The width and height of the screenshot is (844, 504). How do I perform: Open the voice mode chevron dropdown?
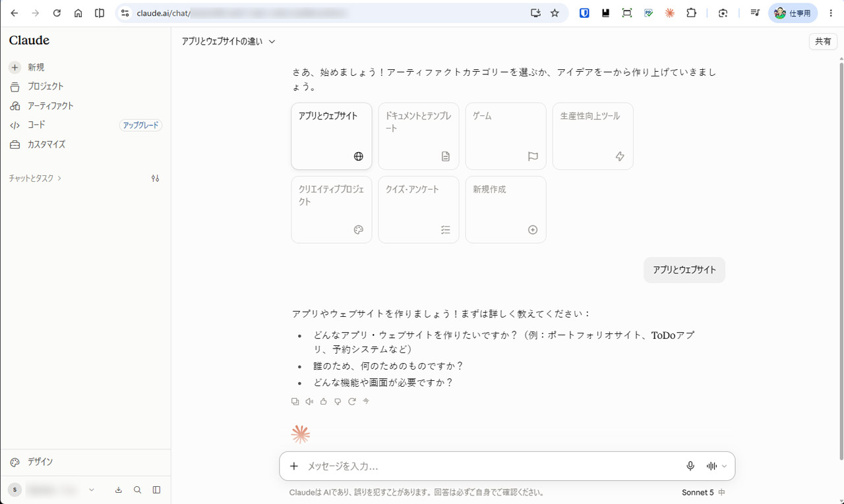[x=724, y=466]
